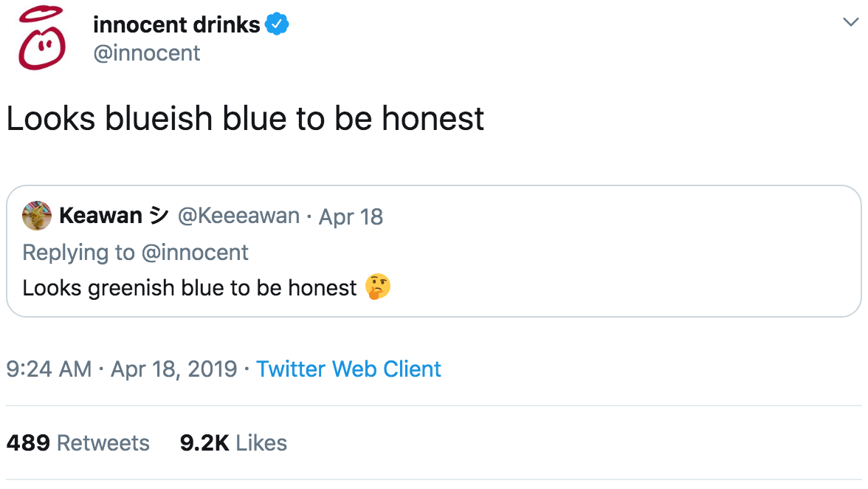
Task: Click the blue verified checkmark badge
Action: click(278, 25)
